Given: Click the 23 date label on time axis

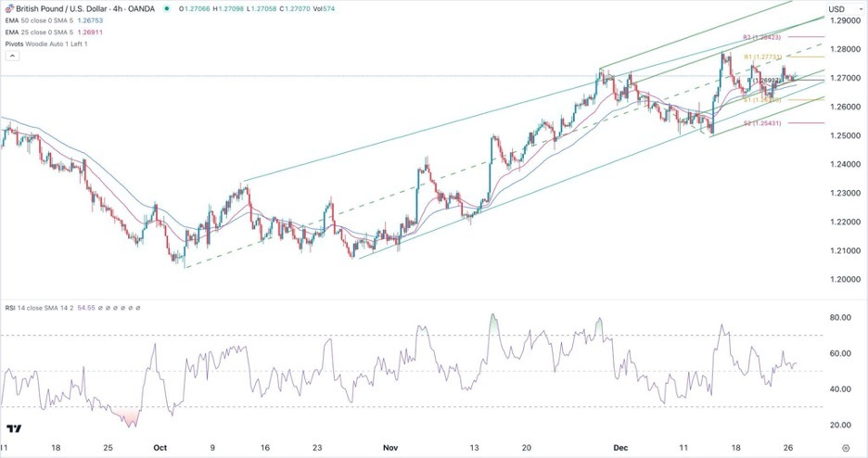Looking at the screenshot, I should click(x=317, y=448).
